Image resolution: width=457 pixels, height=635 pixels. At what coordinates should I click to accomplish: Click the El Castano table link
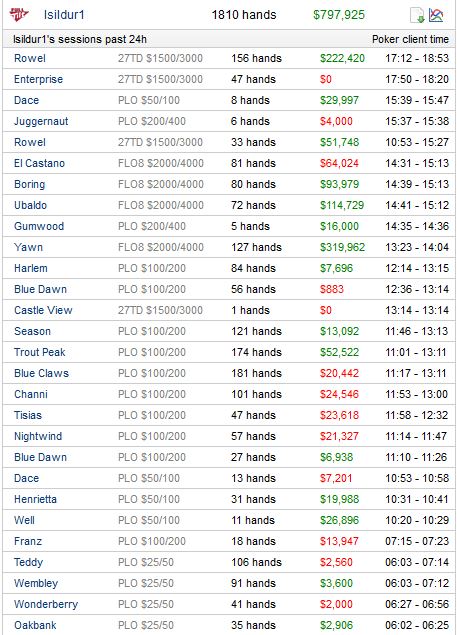39,163
